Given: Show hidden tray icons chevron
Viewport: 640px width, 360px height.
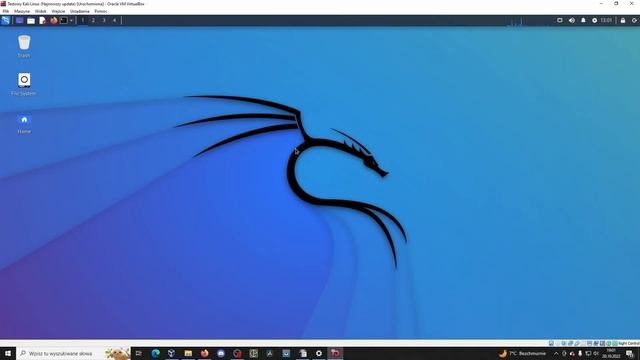Looking at the screenshot, I should coord(556,353).
